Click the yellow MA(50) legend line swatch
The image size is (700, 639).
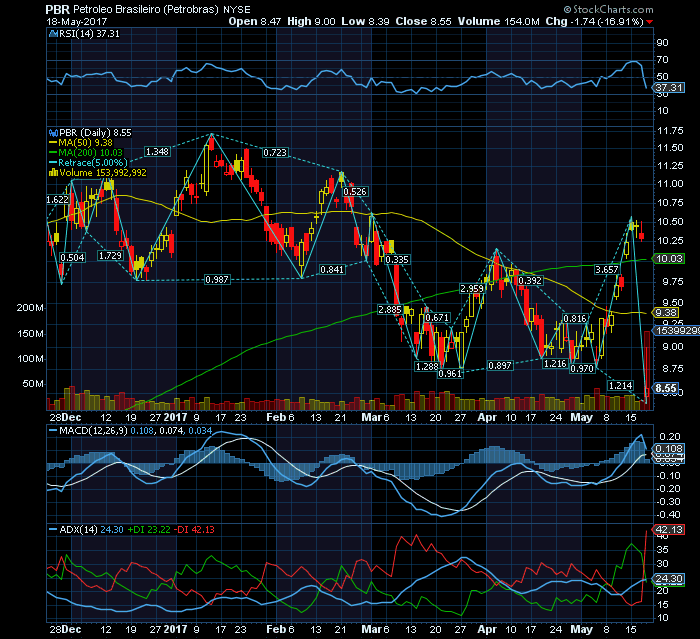[53, 143]
